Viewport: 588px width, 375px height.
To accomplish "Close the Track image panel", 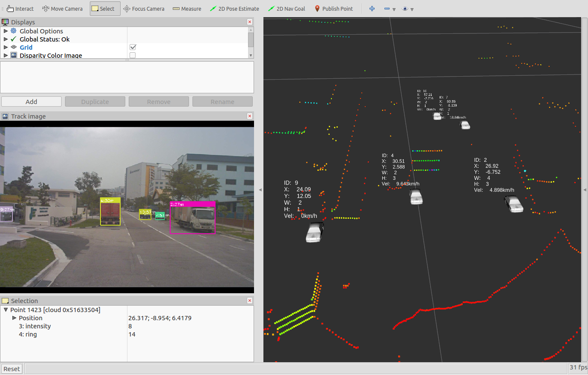I will 250,116.
